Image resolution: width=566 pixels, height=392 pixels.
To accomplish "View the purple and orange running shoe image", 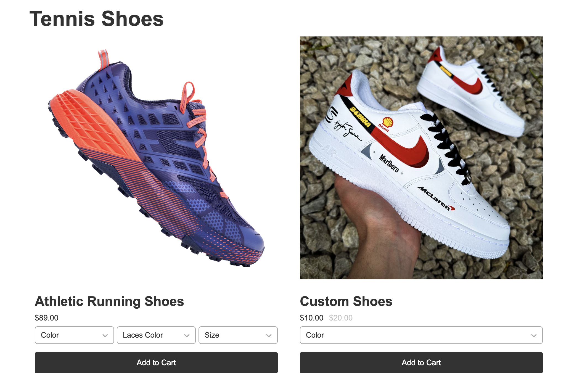I will [156, 158].
